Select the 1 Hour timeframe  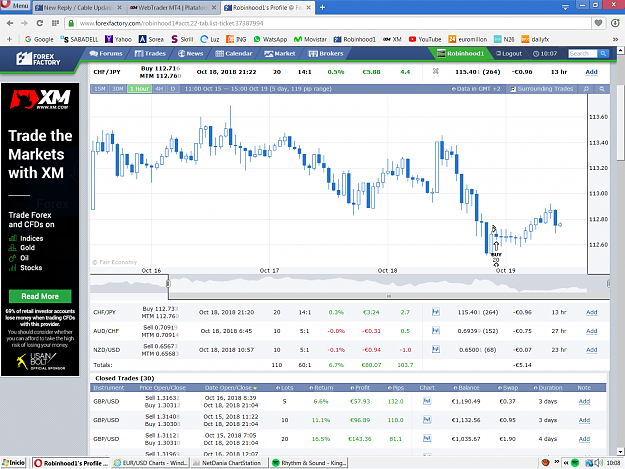click(x=140, y=89)
